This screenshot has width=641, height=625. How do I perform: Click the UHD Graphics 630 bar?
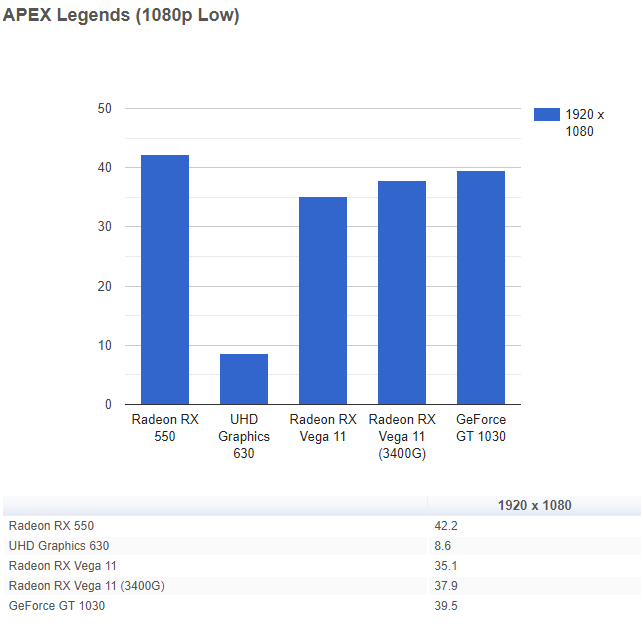pos(244,379)
